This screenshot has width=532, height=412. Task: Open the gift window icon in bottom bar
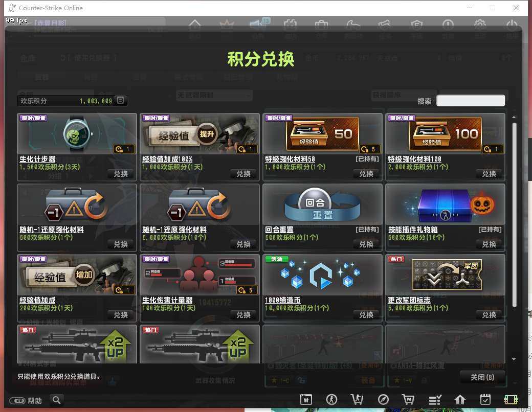pyautogui.click(x=306, y=400)
